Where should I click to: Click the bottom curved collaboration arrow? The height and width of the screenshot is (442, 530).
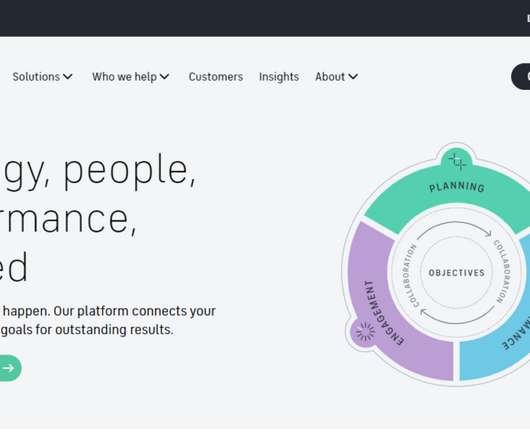tap(457, 315)
